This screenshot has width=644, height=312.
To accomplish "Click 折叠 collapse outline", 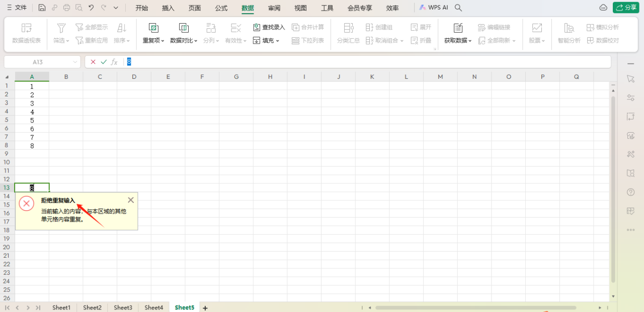I will 421,40.
